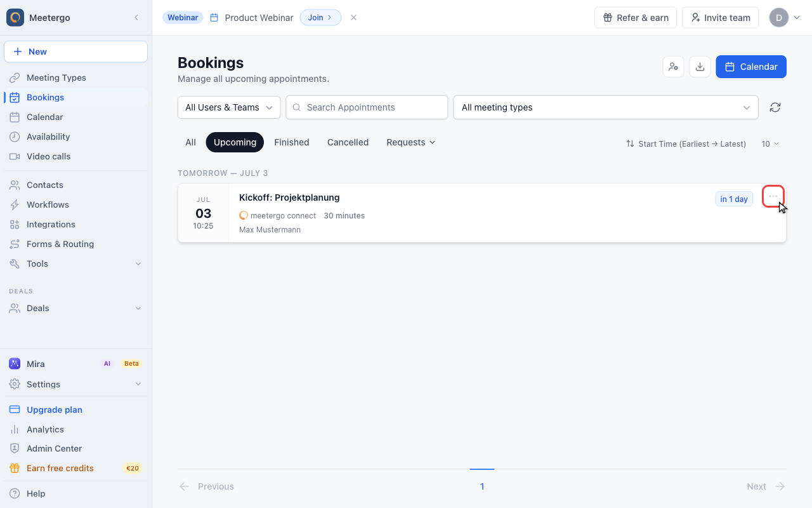
Task: Expand the Requests filter dropdown
Action: [411, 142]
